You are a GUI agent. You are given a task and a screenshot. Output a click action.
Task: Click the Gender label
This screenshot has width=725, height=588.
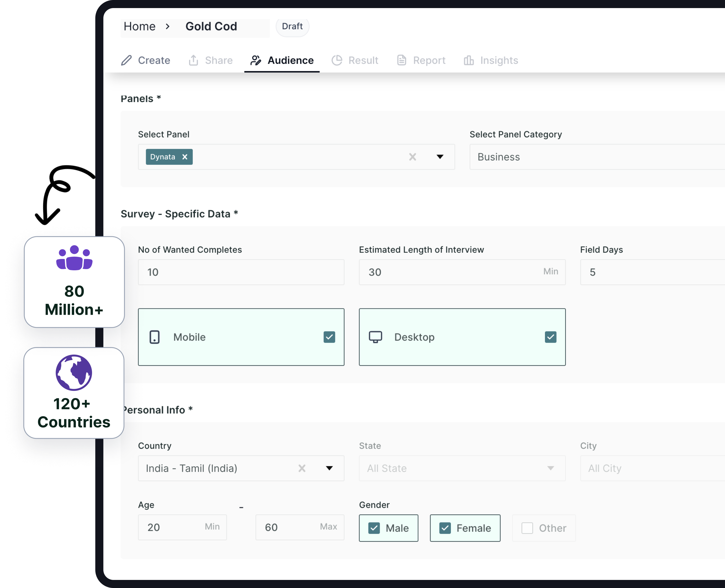374,505
